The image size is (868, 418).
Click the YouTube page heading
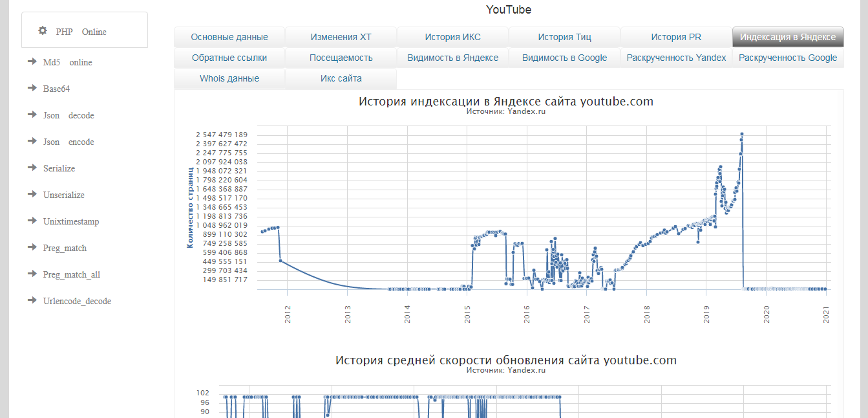coord(509,10)
